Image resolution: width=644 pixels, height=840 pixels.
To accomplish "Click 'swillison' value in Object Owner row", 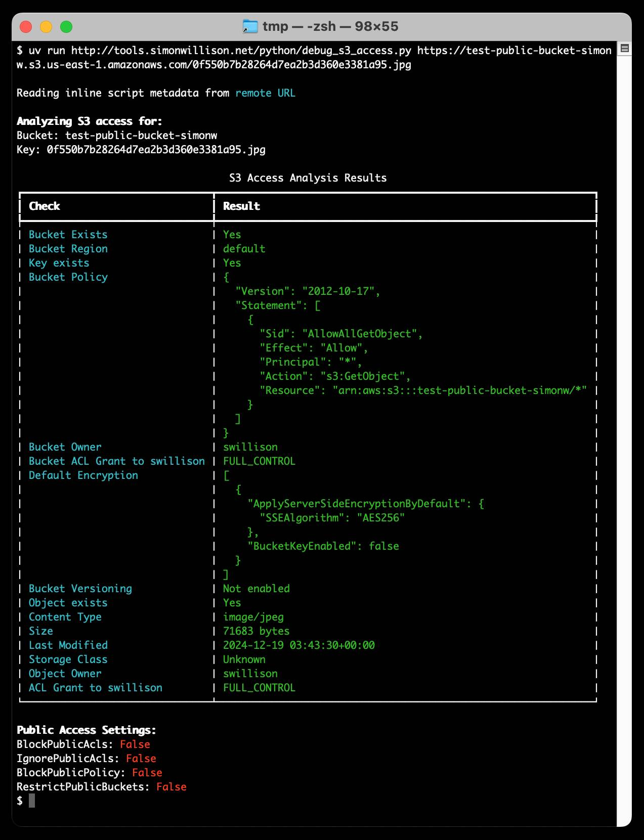I will pyautogui.click(x=250, y=674).
